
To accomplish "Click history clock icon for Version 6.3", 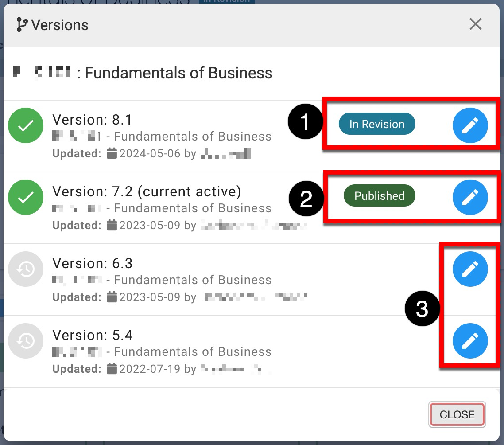I will click(26, 269).
